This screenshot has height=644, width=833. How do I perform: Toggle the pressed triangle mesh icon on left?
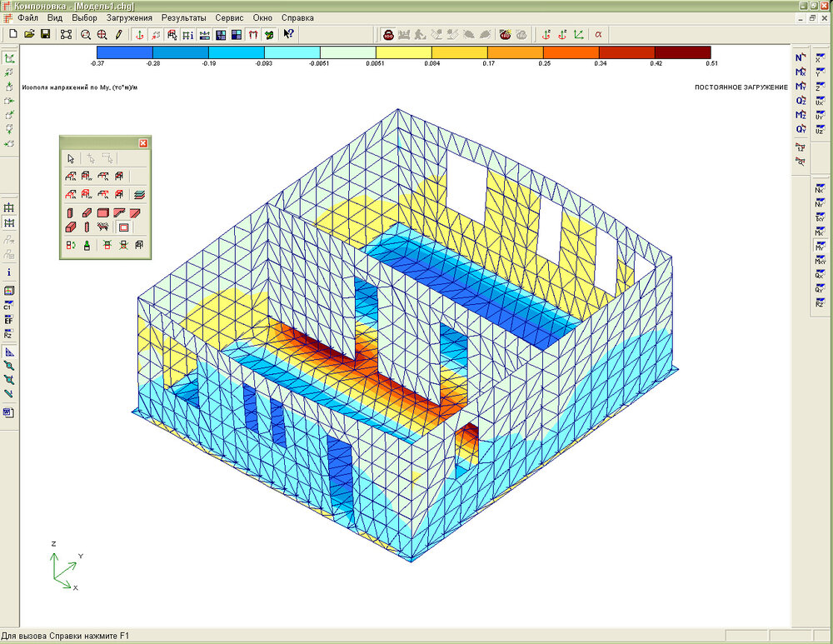8,352
